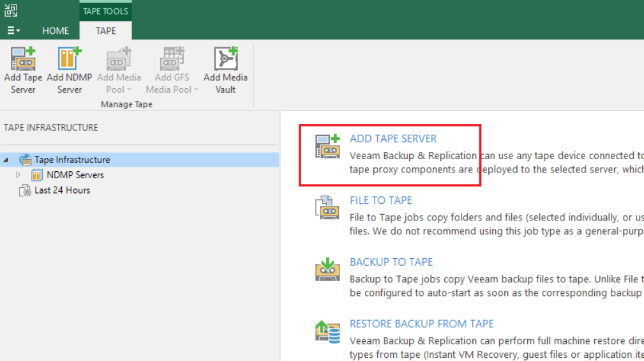
Task: Select the TAPE ribbon tab
Action: pos(105,31)
